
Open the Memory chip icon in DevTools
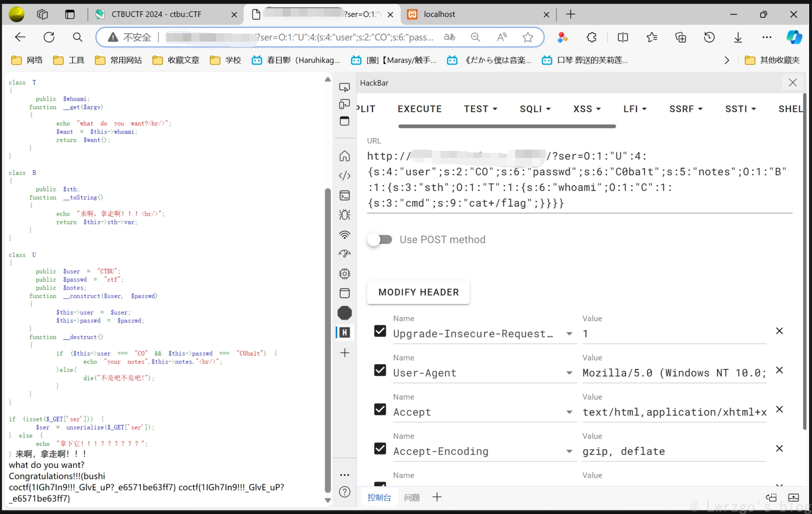pyautogui.click(x=344, y=273)
